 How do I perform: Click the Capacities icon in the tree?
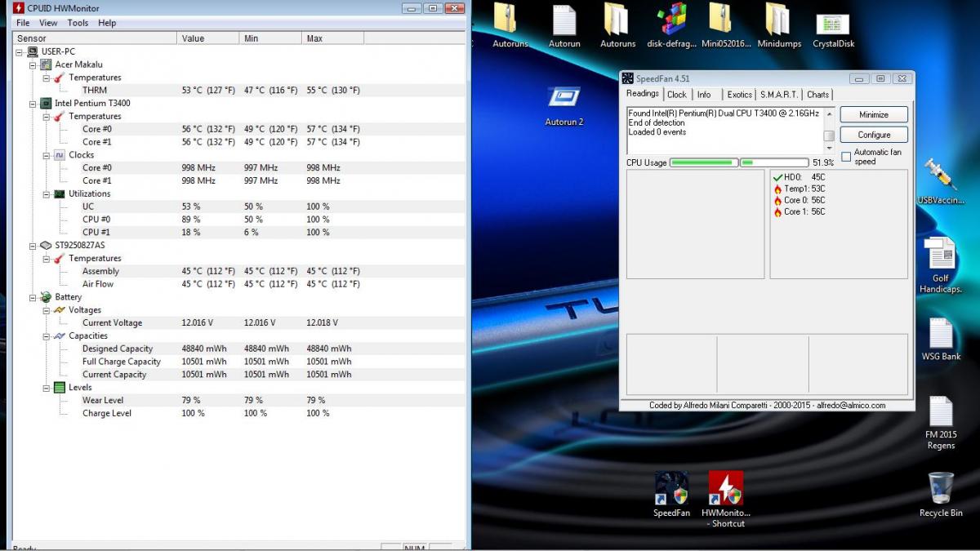[x=60, y=335]
